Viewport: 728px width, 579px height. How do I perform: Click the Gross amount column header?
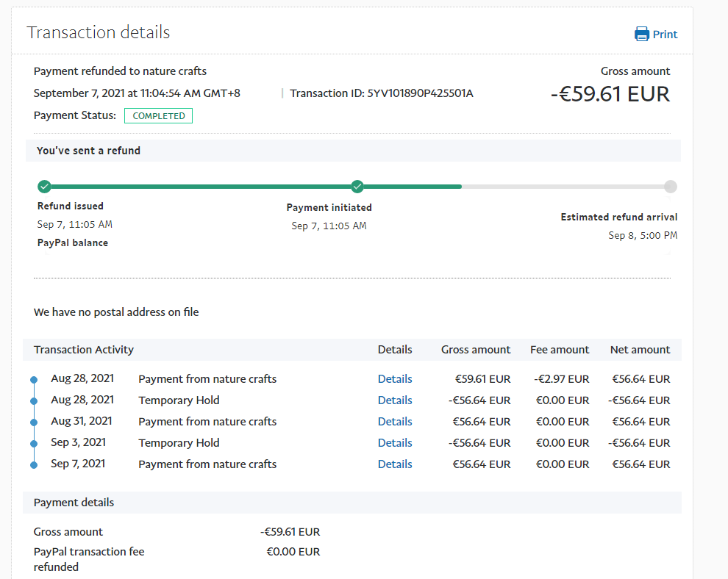tap(476, 350)
